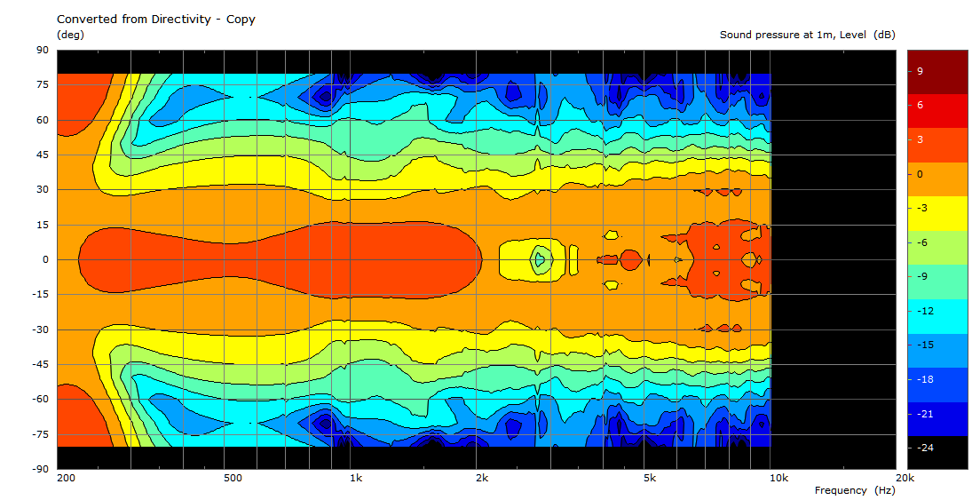Select the 90 label on the degree axis
The height and width of the screenshot is (500, 980).
tap(42, 50)
